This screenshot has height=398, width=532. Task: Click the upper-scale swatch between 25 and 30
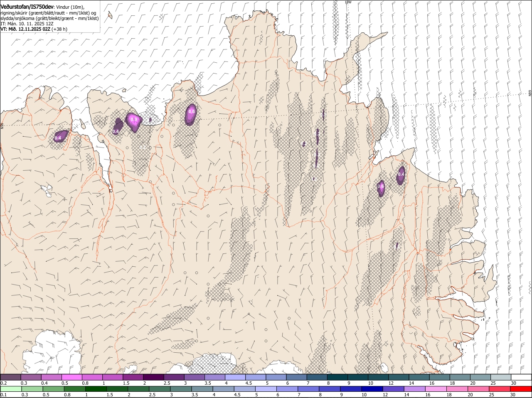pyautogui.click(x=501, y=377)
